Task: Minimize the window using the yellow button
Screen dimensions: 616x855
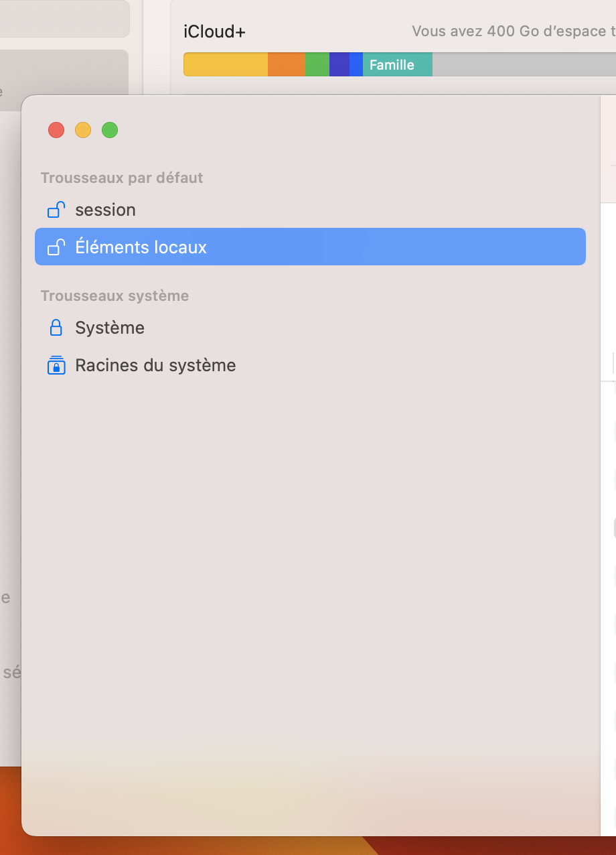Action: pos(83,130)
